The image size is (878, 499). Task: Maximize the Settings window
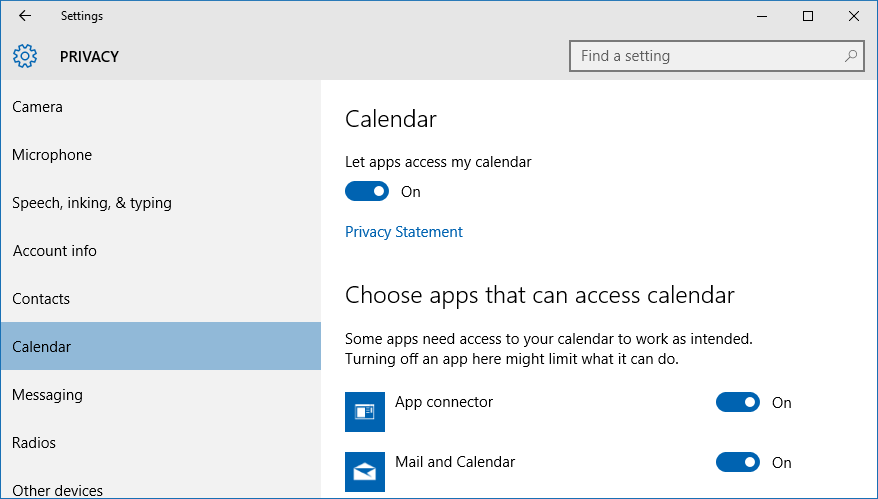click(x=807, y=16)
